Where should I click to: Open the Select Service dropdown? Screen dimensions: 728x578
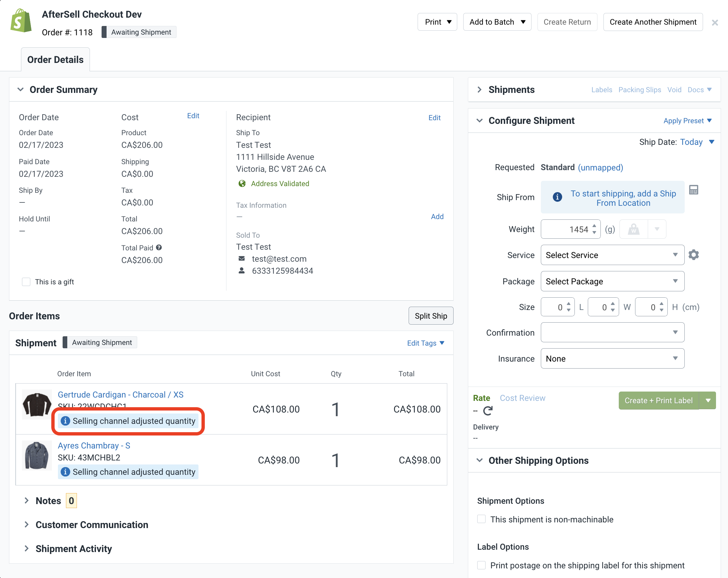[612, 255]
